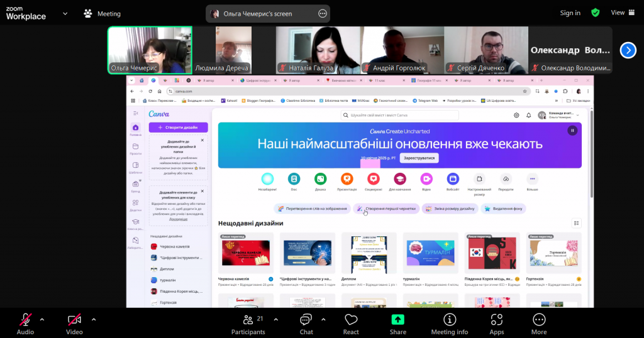Click the Meeting tab at top
The image size is (644, 338).
point(103,14)
